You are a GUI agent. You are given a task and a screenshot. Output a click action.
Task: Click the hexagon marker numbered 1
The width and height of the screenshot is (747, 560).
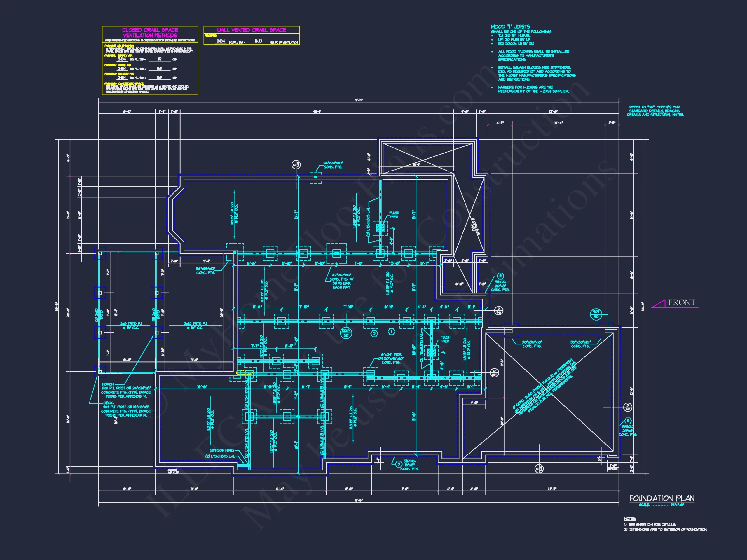click(x=391, y=332)
